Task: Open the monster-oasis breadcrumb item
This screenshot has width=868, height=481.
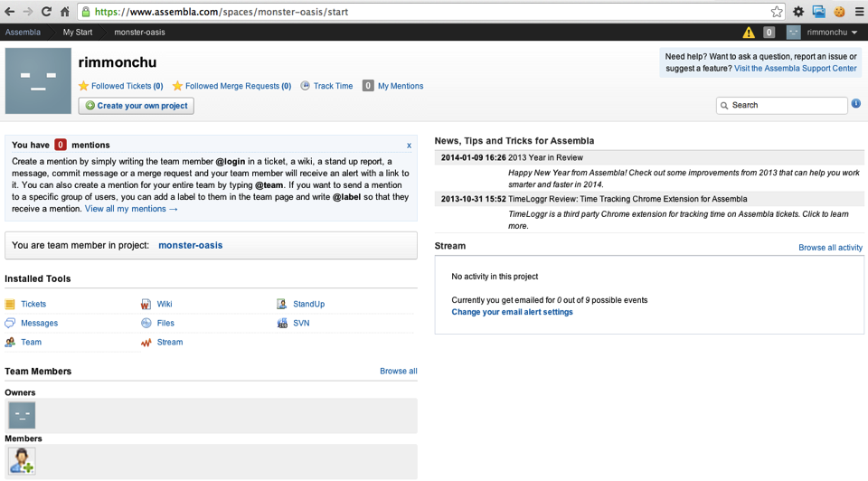Action: tap(139, 33)
